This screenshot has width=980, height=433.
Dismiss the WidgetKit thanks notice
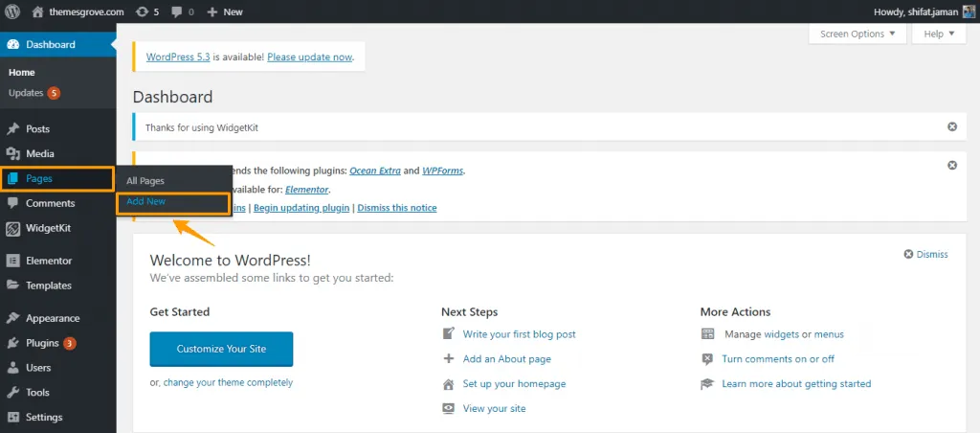click(x=952, y=127)
